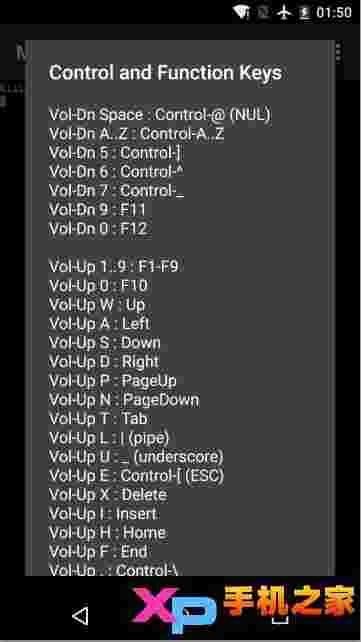The image size is (361, 642).
Task: Open the three-dot overflow menu
Action: point(338,52)
